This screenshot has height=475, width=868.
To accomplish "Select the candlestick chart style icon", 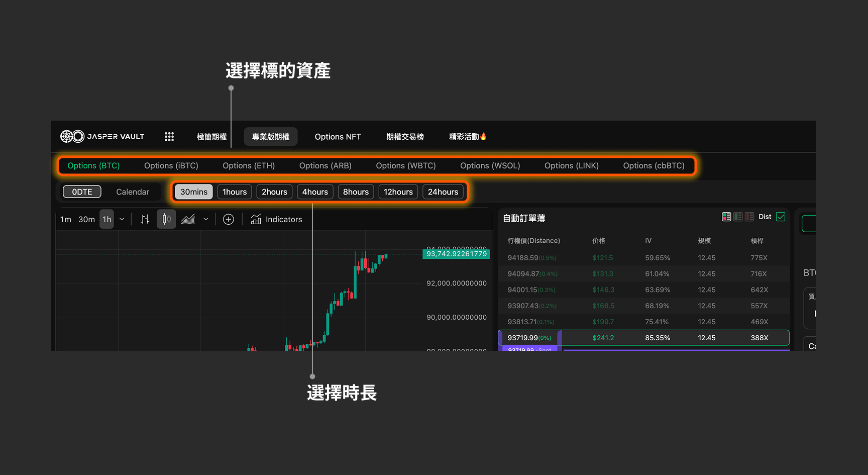I will click(x=166, y=219).
